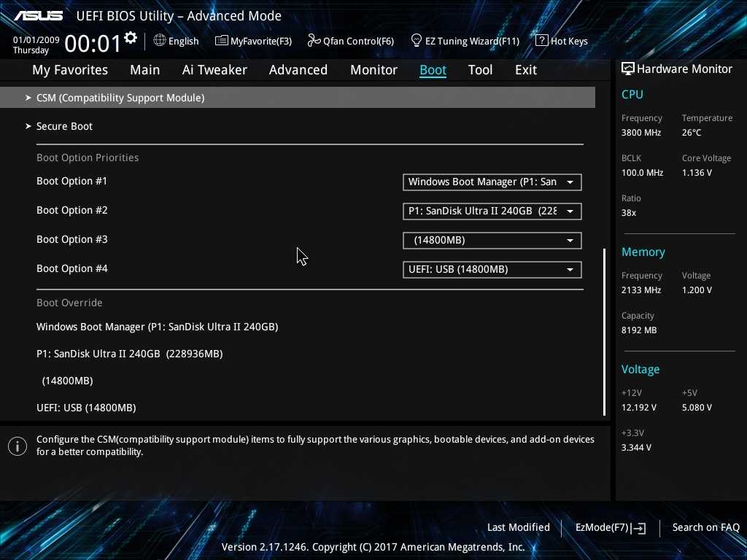Screen dimensions: 747x560
Task: Switch to Main tab
Action: pyautogui.click(x=145, y=70)
